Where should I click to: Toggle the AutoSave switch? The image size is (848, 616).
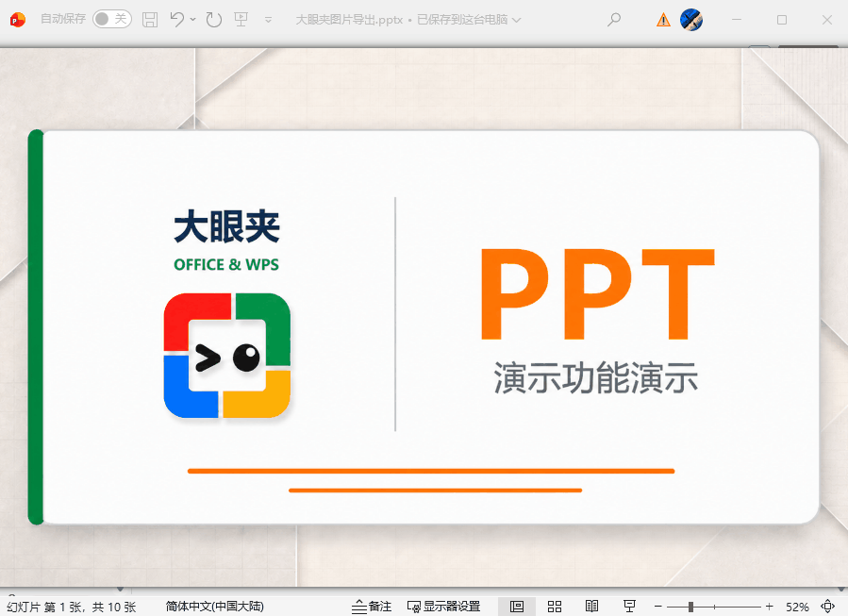click(x=112, y=19)
